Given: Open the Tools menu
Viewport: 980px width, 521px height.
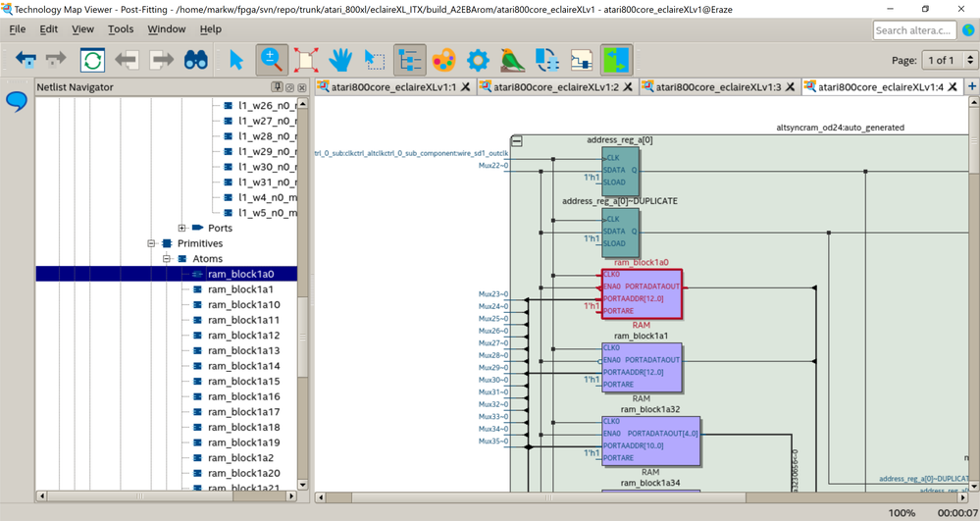Looking at the screenshot, I should [121, 29].
